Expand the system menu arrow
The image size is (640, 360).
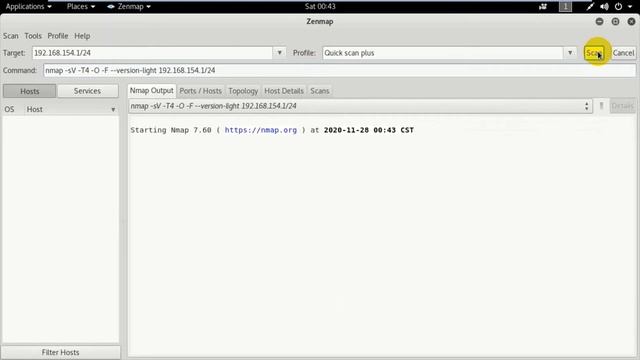coord(630,7)
